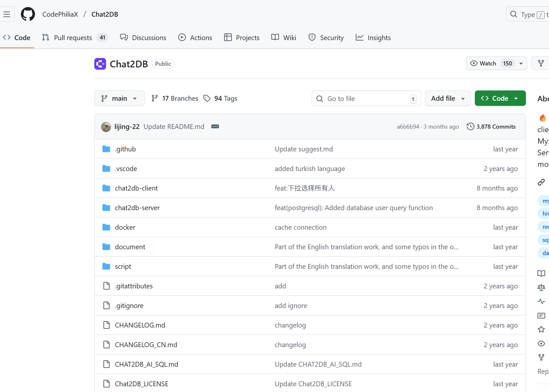Click the script folder icon
This screenshot has height=392, width=549.
coord(106,266)
